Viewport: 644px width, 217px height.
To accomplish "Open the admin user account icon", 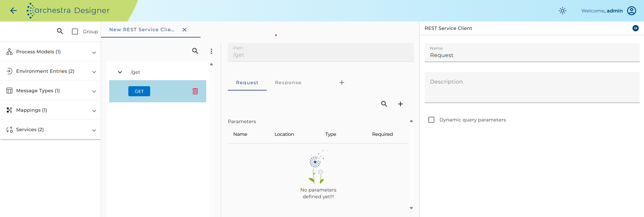I will 632,11.
